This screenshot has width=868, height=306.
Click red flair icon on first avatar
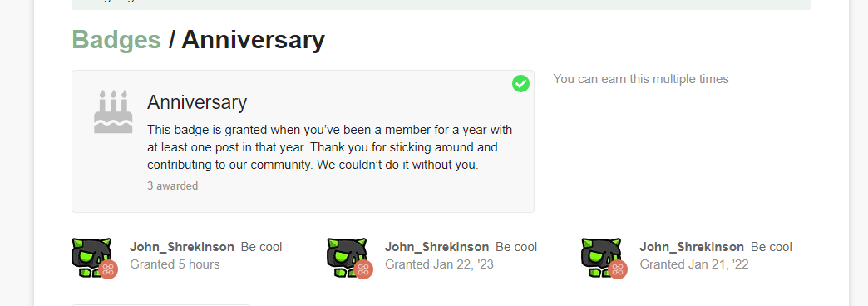point(108,269)
